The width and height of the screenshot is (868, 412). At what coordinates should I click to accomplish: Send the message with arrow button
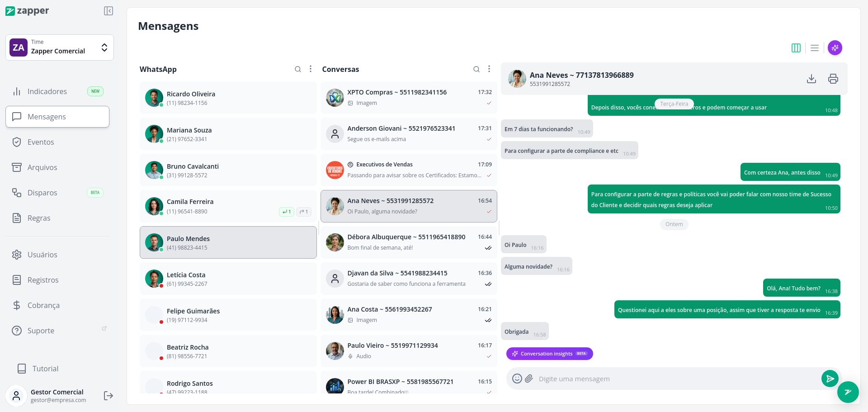tap(830, 379)
